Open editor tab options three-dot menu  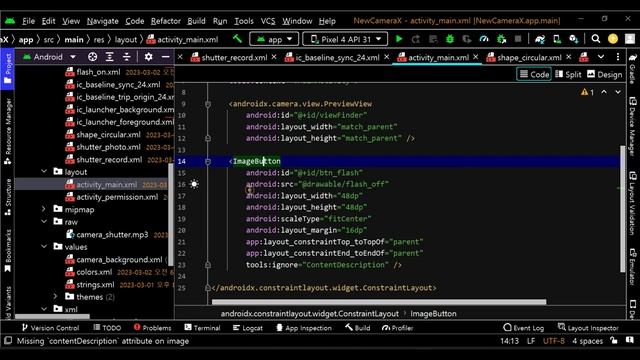point(618,57)
